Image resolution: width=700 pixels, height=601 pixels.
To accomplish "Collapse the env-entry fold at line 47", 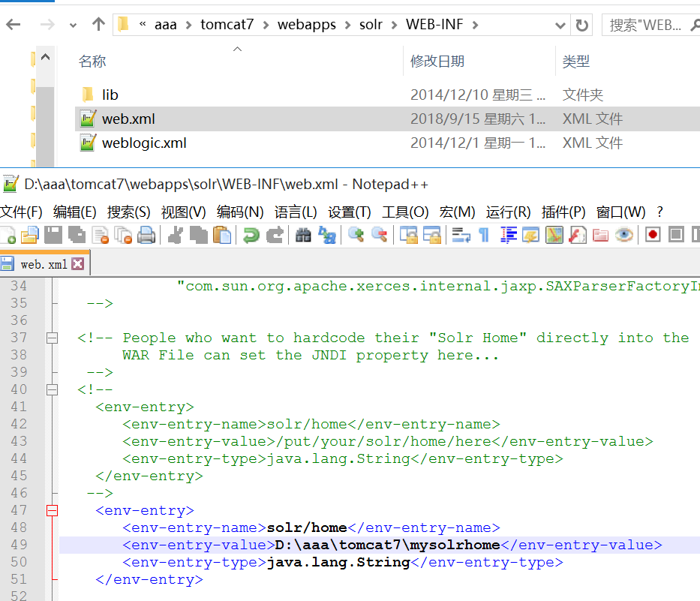I will (53, 510).
